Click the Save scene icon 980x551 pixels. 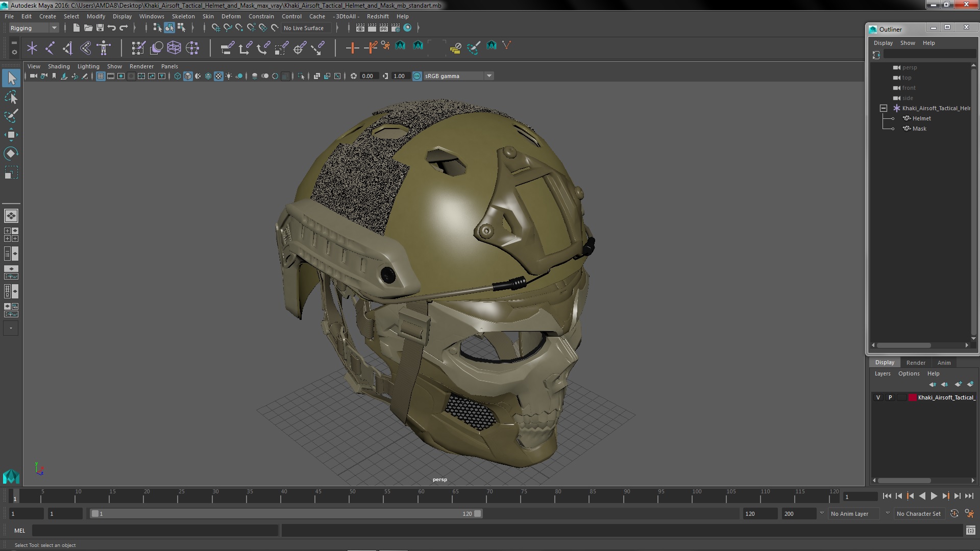(100, 28)
